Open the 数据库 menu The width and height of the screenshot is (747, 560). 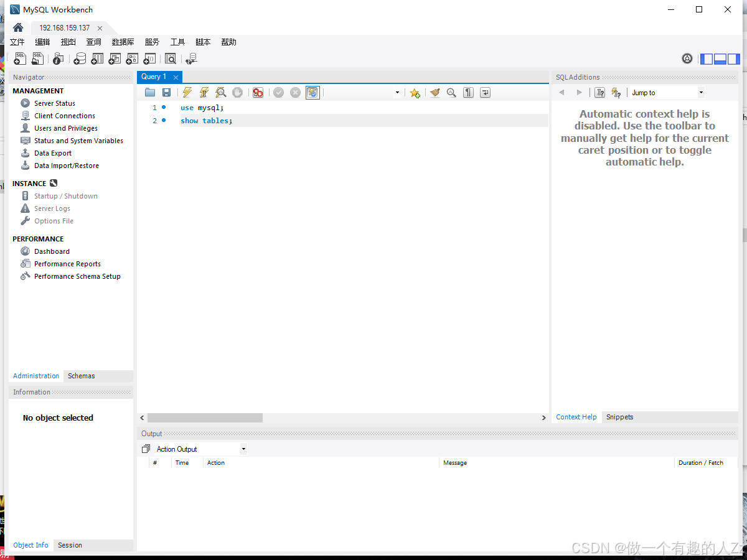(x=123, y=42)
